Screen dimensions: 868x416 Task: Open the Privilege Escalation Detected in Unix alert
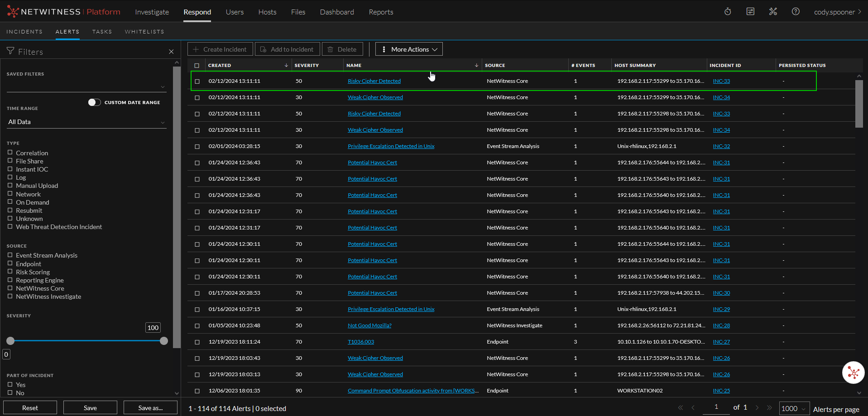391,146
